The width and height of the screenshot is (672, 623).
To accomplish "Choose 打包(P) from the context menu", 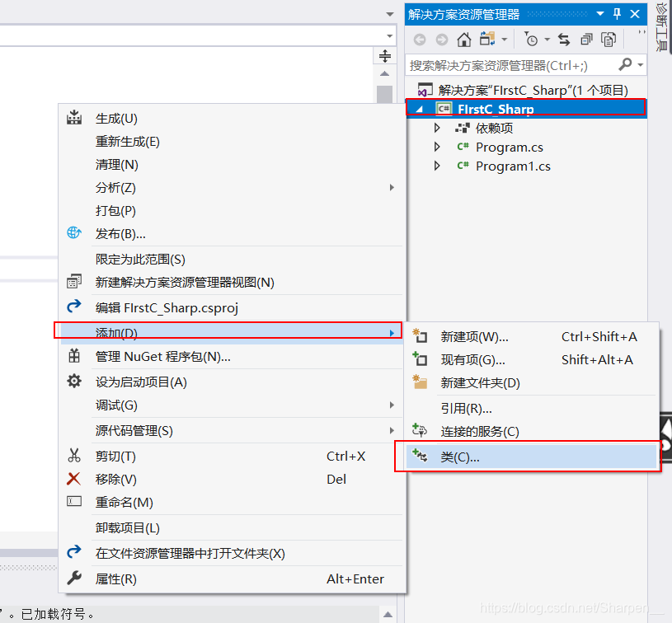I will tap(232, 211).
